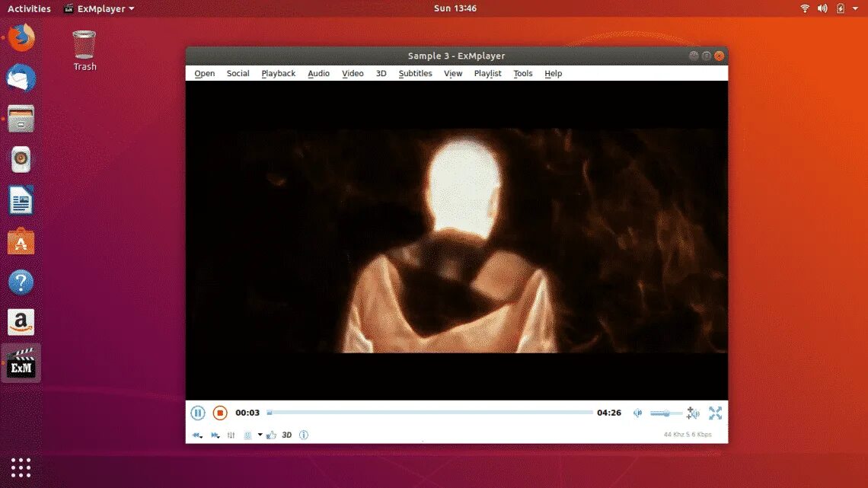Open Files manager from the dock
This screenshot has width=868, height=488.
click(21, 119)
